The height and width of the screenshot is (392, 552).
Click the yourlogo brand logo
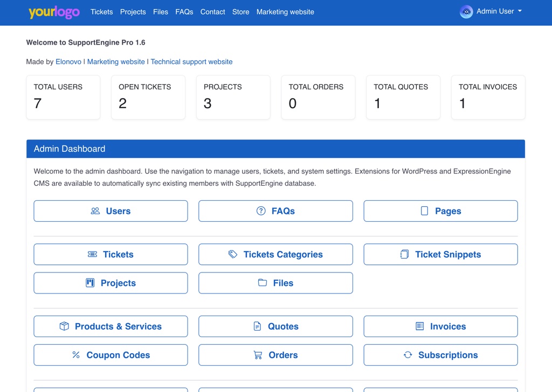tap(54, 12)
